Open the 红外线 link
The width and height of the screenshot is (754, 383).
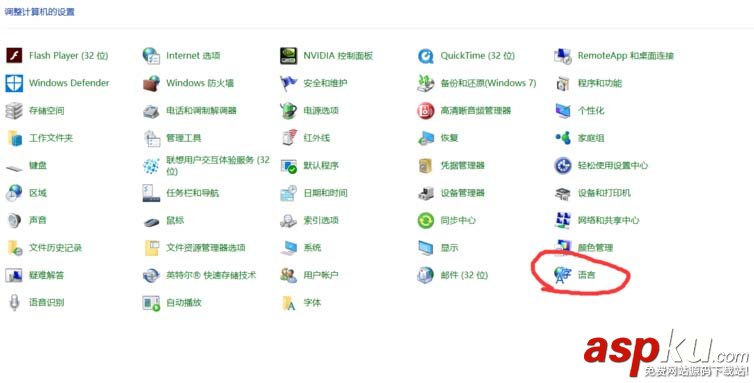point(316,138)
